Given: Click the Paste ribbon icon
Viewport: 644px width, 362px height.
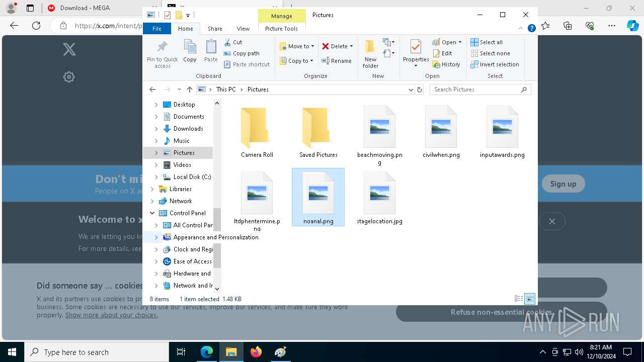Looking at the screenshot, I should click(211, 51).
